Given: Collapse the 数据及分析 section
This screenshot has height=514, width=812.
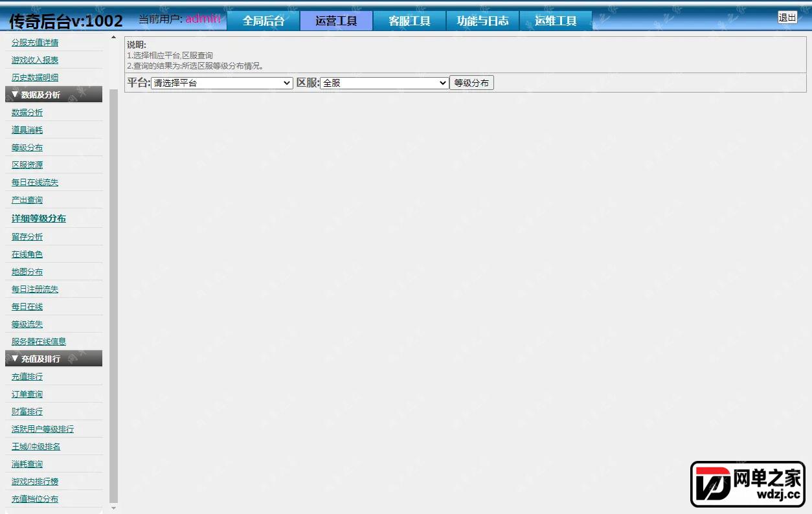Looking at the screenshot, I should coord(54,95).
